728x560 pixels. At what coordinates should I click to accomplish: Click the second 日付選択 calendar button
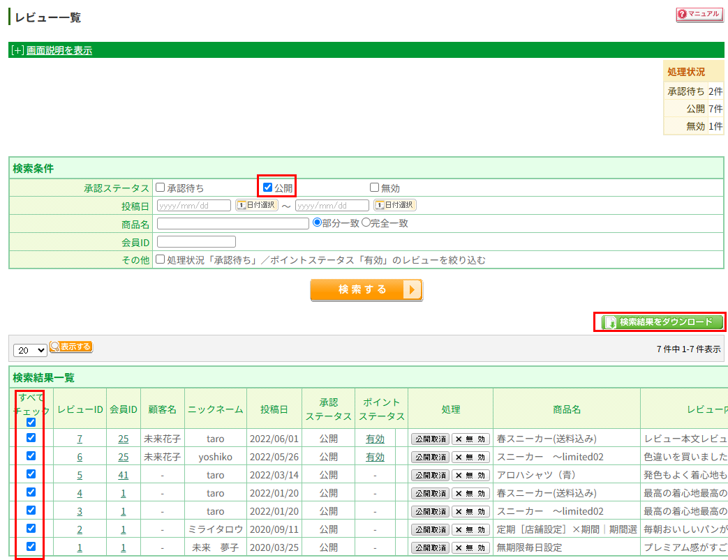coord(394,205)
